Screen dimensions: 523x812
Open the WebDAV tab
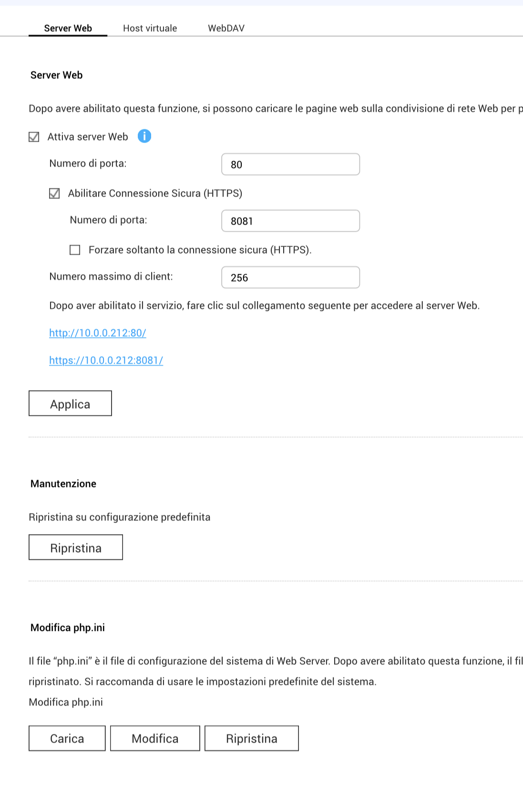click(x=226, y=28)
